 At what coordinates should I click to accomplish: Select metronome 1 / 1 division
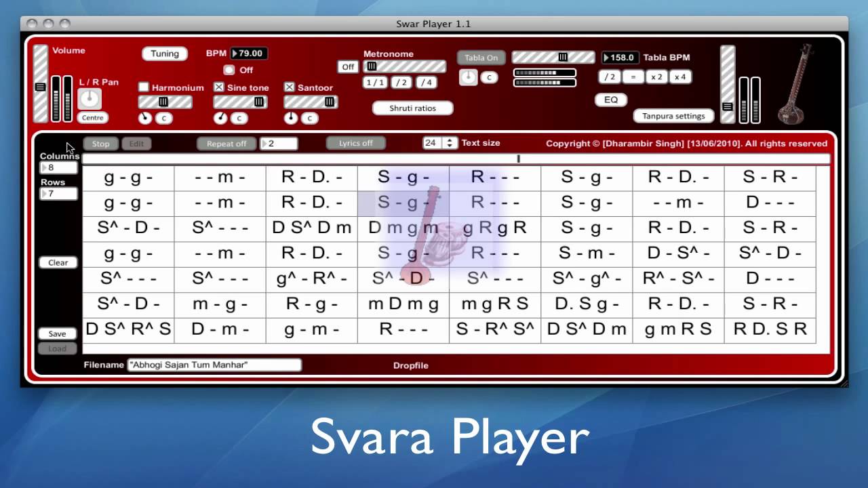[x=375, y=82]
